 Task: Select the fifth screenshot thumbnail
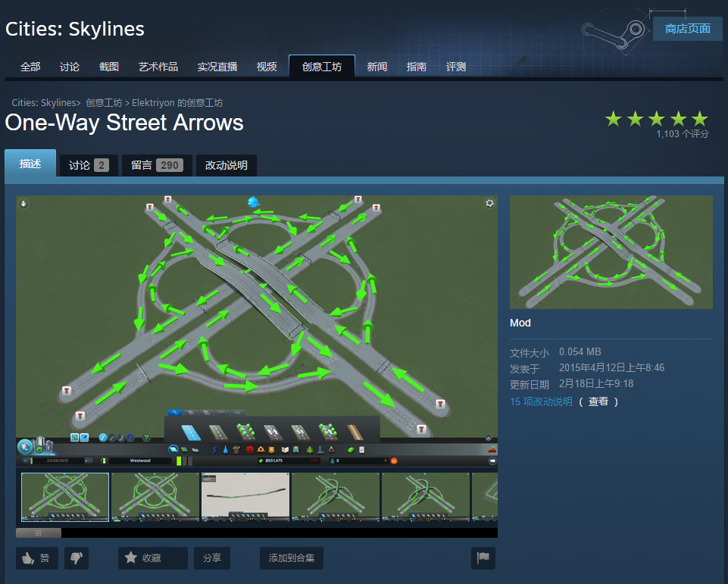pos(425,497)
